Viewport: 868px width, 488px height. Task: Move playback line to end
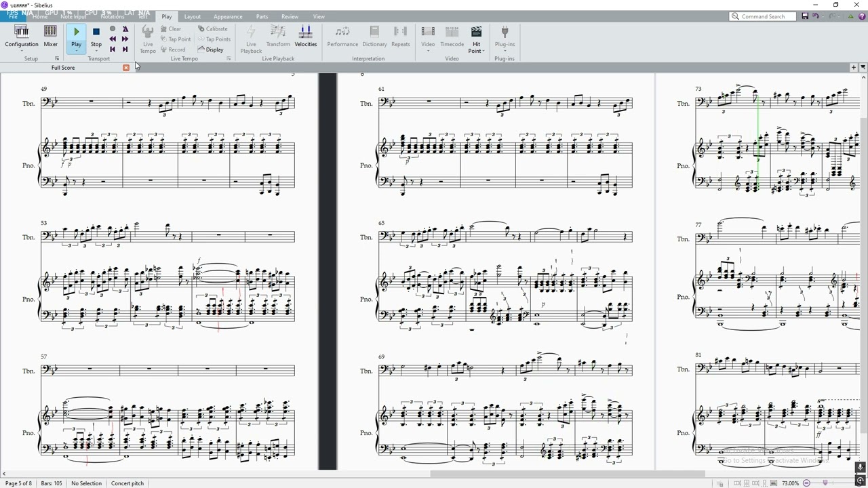[125, 49]
